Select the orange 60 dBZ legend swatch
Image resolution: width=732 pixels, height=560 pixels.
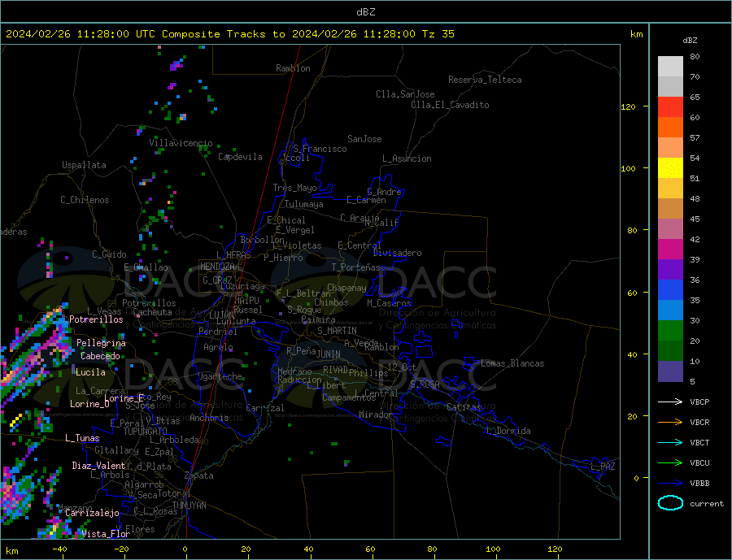(x=670, y=128)
